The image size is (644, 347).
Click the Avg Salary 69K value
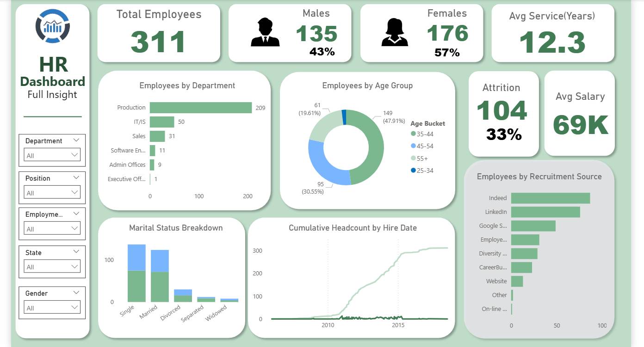click(x=581, y=125)
